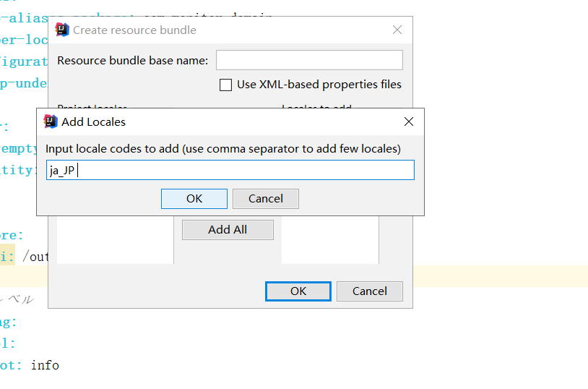
Task: Confirm Create resource bundle with OK
Action: click(298, 291)
